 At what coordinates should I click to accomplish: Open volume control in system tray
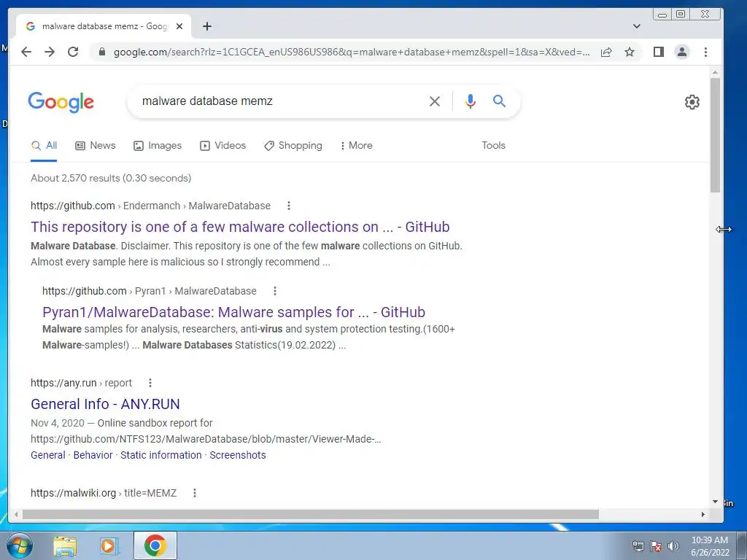(x=673, y=546)
